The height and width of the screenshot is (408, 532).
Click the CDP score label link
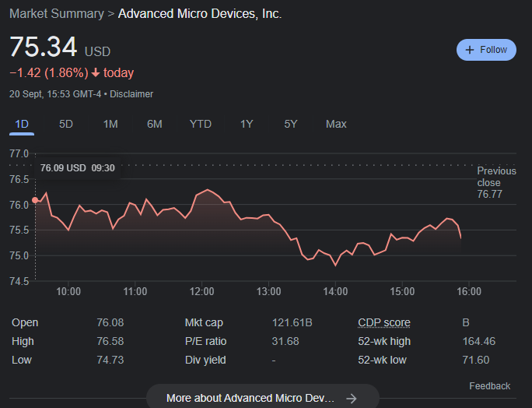[x=384, y=322]
